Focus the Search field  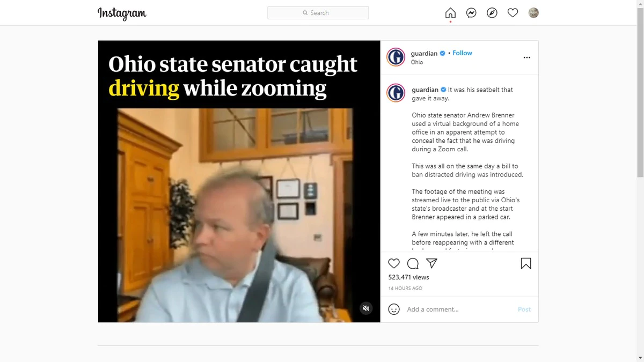tap(318, 13)
